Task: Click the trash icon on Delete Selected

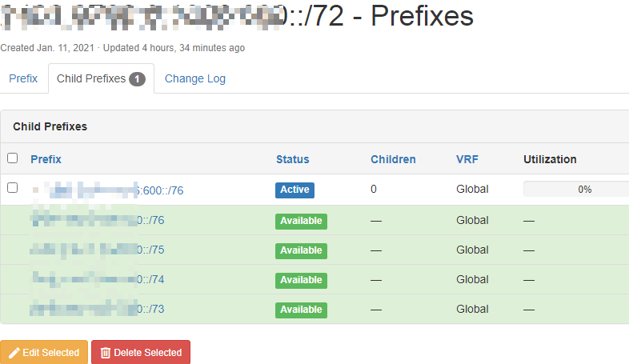Action: pos(105,353)
